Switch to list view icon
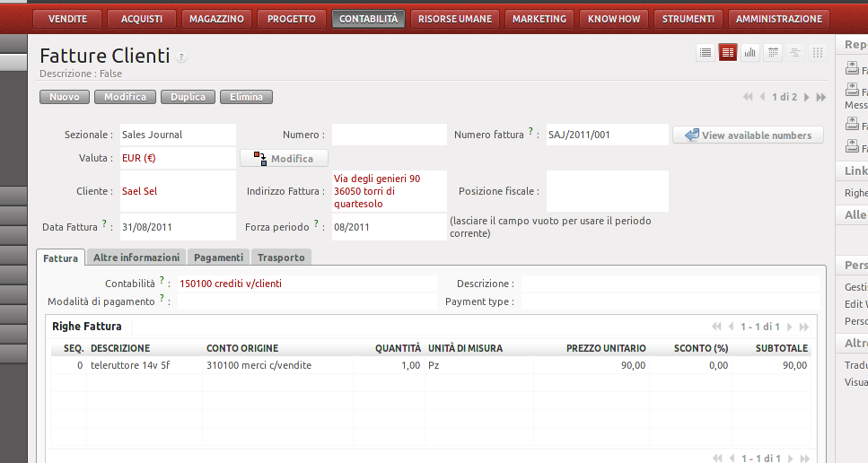The image size is (868, 463). 706,53
